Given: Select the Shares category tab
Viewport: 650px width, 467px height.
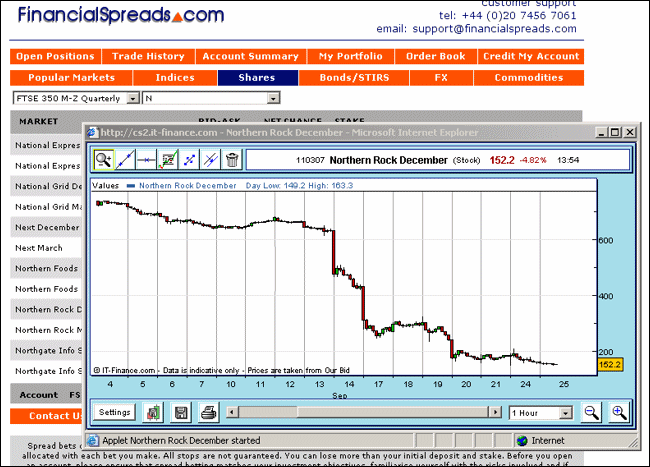Looking at the screenshot, I should [257, 78].
